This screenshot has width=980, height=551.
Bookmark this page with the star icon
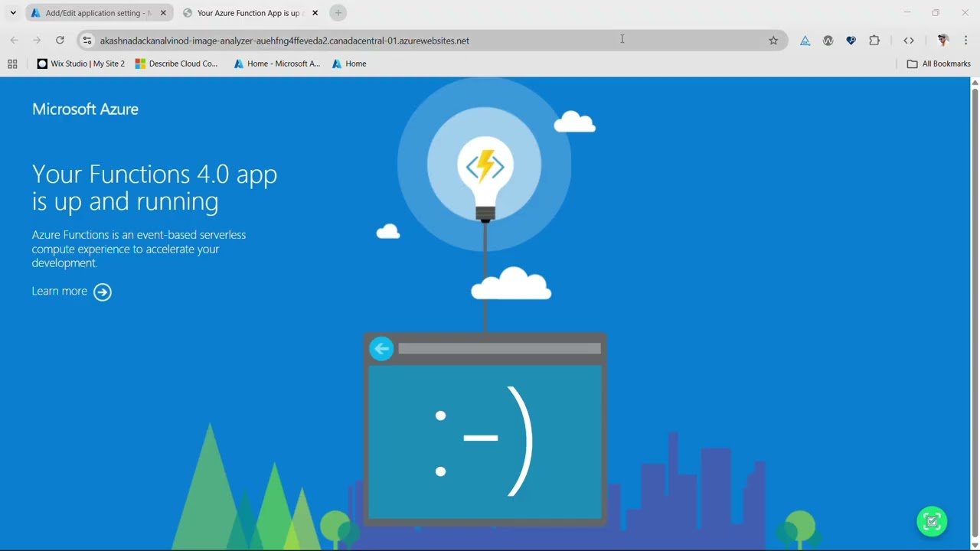coord(773,41)
